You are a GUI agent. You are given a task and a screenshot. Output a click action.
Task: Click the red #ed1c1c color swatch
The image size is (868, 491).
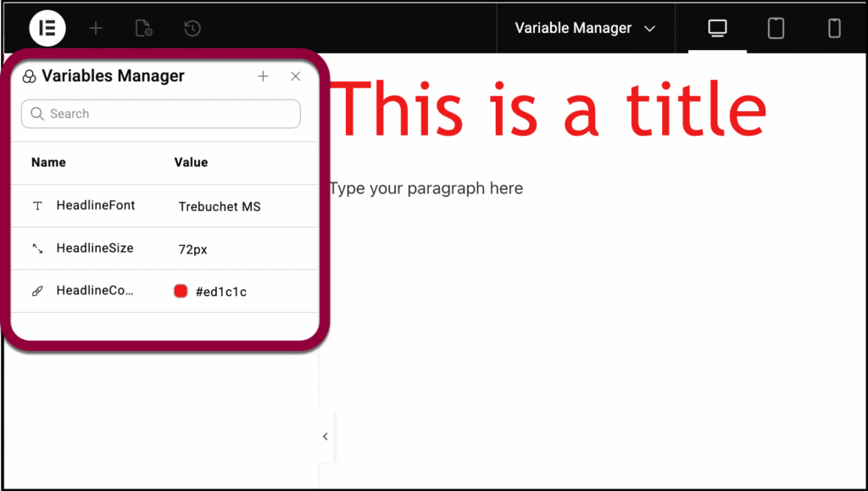click(x=181, y=290)
